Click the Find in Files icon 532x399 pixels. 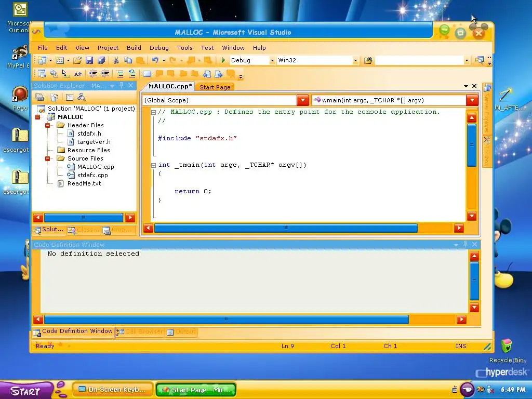coord(368,60)
